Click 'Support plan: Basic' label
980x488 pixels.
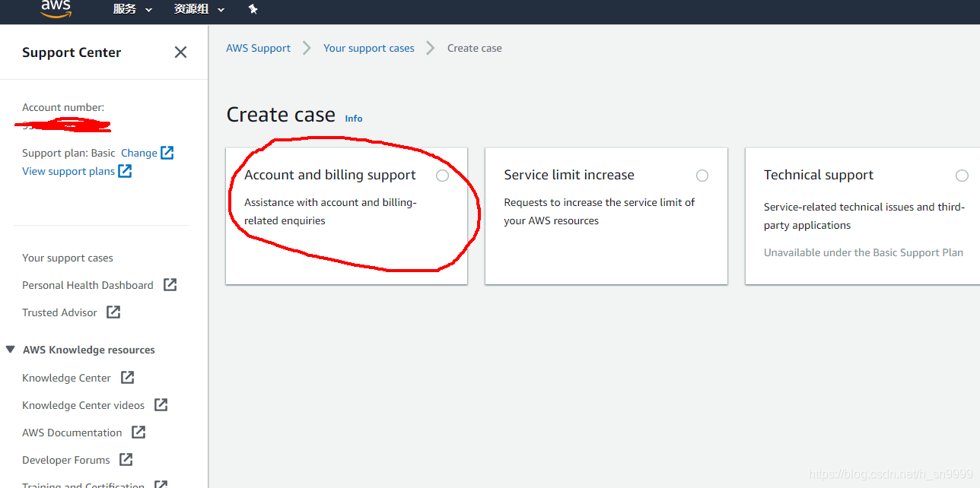[68, 153]
